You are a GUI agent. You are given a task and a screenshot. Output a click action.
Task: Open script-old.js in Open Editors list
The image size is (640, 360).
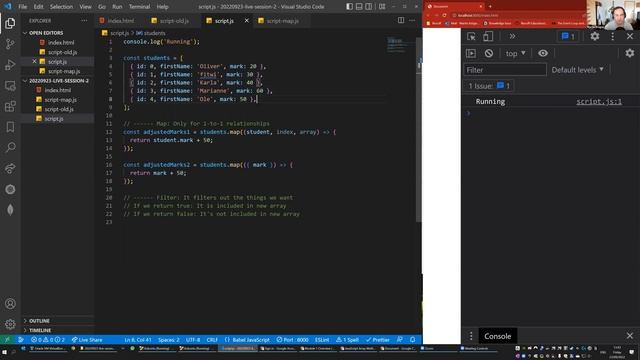(x=62, y=52)
